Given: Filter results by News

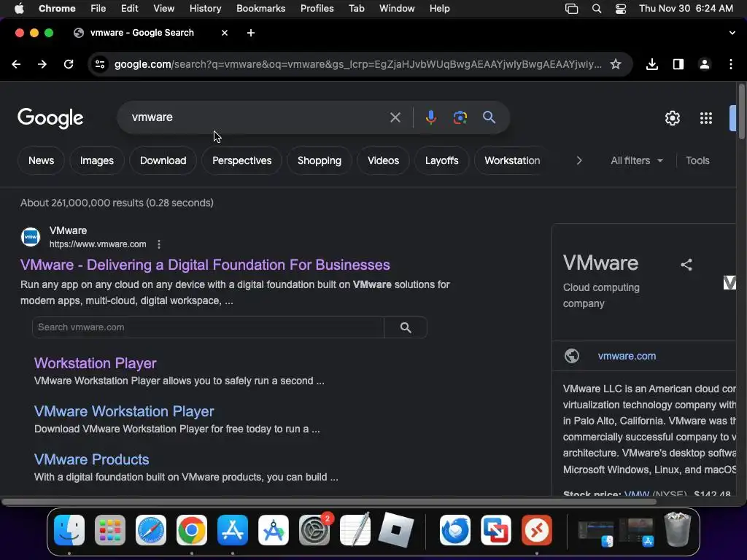Looking at the screenshot, I should point(41,160).
